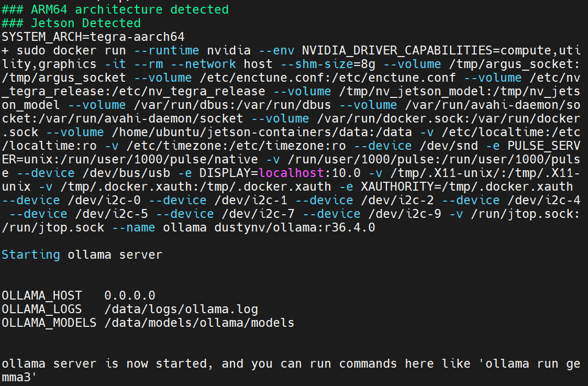Click the '/dev/snd' device path
Image resolution: width=588 pixels, height=386 pixels.
449,146
